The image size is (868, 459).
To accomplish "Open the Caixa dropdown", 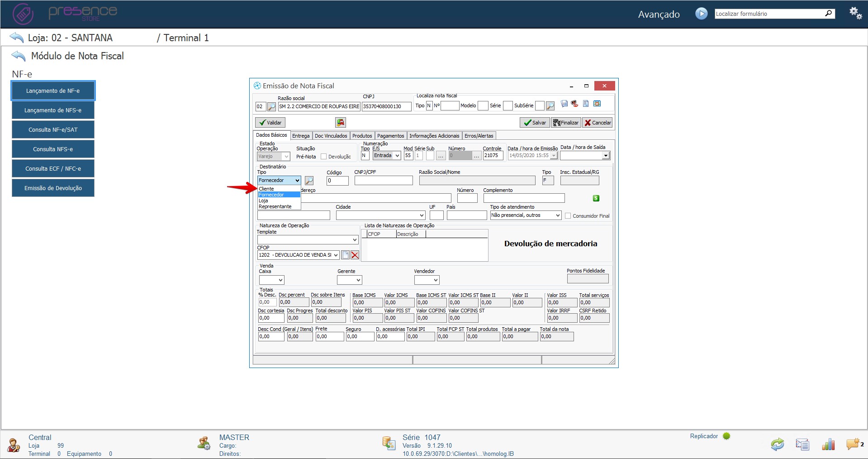I will (280, 280).
